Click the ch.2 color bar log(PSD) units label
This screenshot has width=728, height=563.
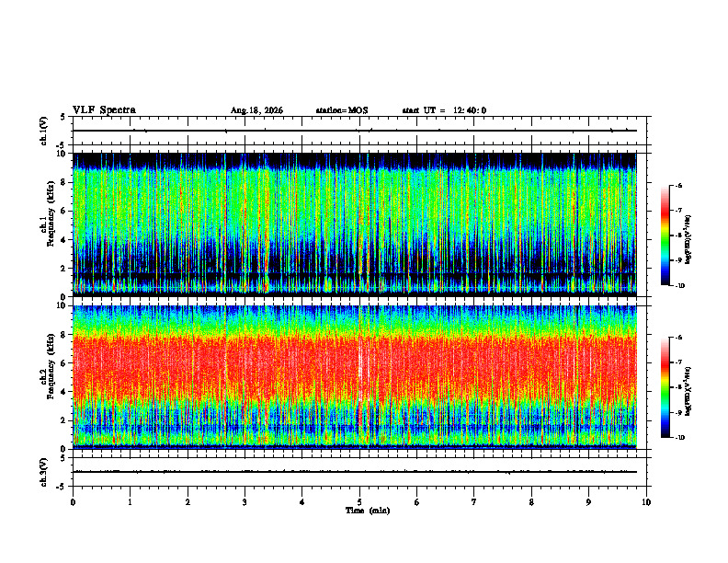point(688,392)
